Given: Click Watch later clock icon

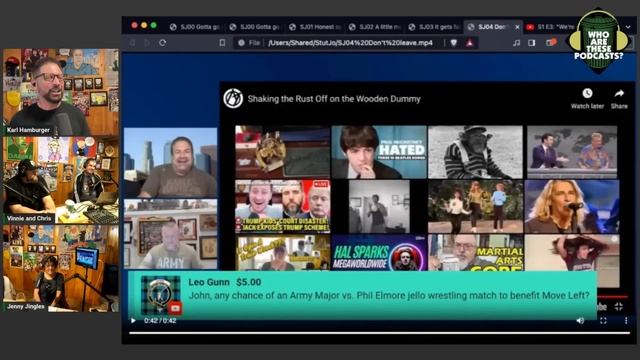Looking at the screenshot, I should (x=587, y=93).
